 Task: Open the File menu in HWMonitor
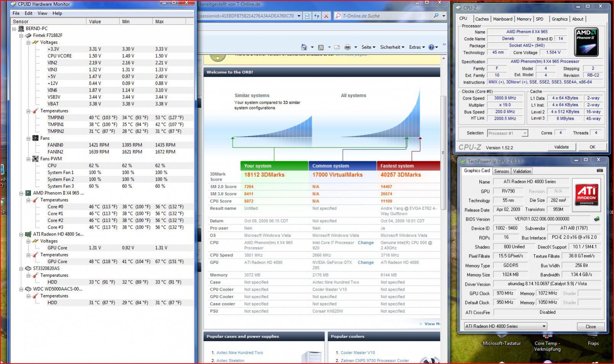click(x=16, y=13)
